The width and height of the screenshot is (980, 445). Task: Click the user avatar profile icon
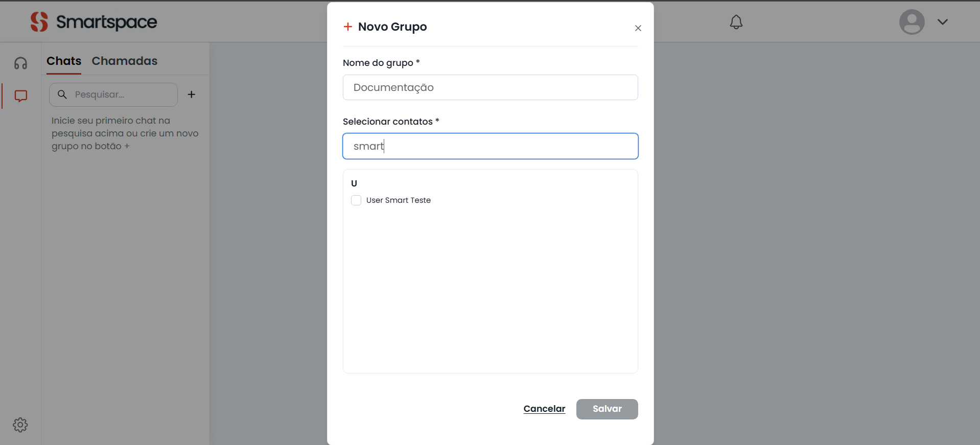(912, 22)
